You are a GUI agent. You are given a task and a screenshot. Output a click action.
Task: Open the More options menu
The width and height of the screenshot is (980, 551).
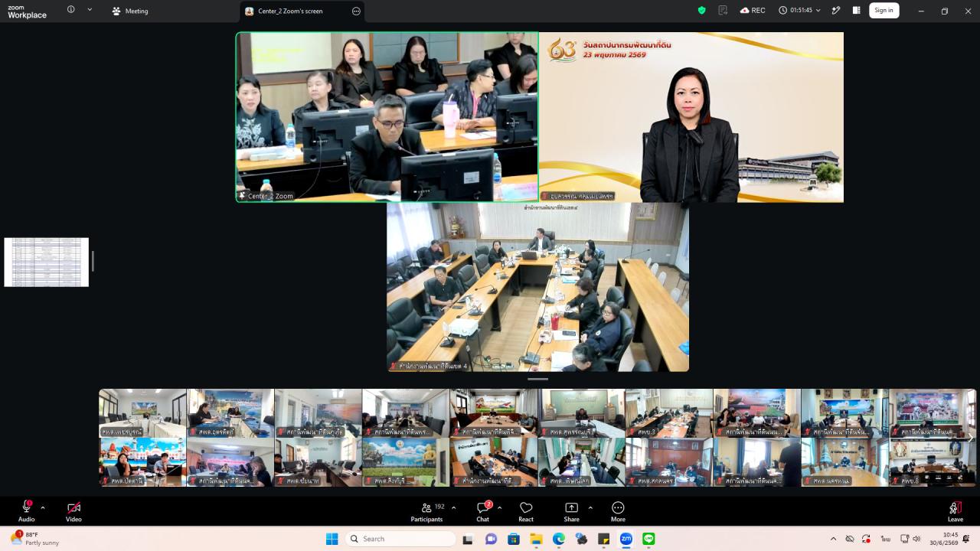(618, 512)
